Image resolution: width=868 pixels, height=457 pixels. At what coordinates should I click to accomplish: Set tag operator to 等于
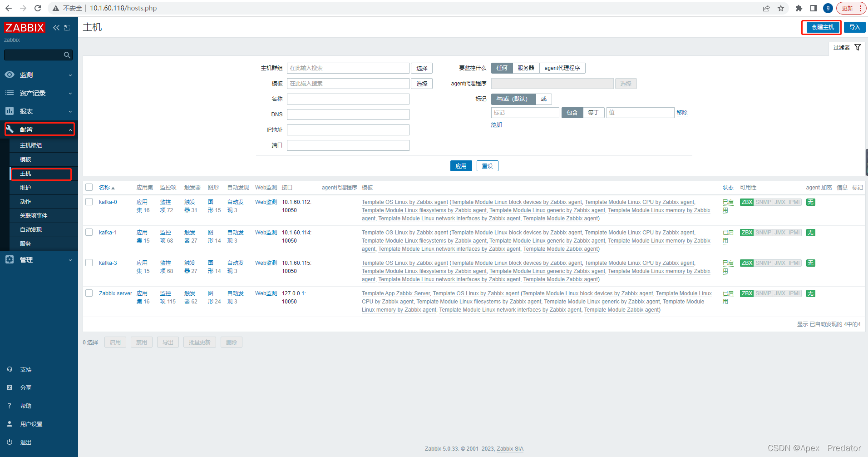tap(593, 113)
